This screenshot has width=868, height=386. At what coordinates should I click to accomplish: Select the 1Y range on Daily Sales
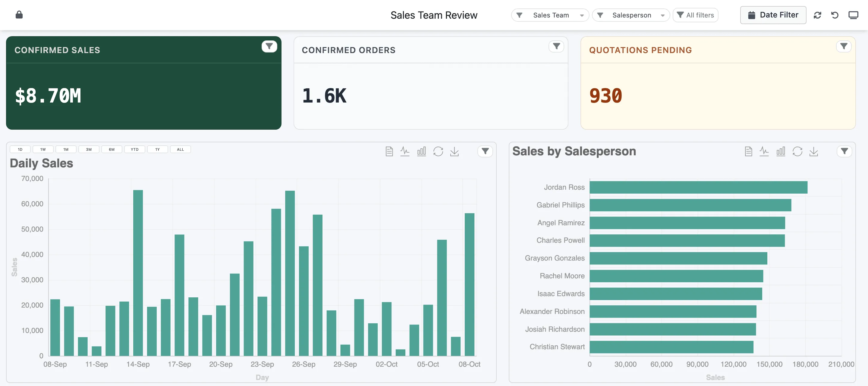pyautogui.click(x=158, y=149)
